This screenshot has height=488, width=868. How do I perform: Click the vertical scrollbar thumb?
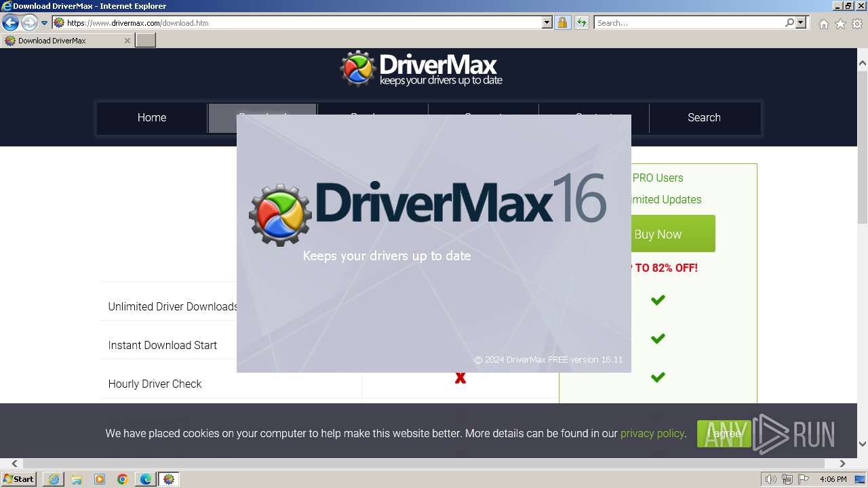862,146
